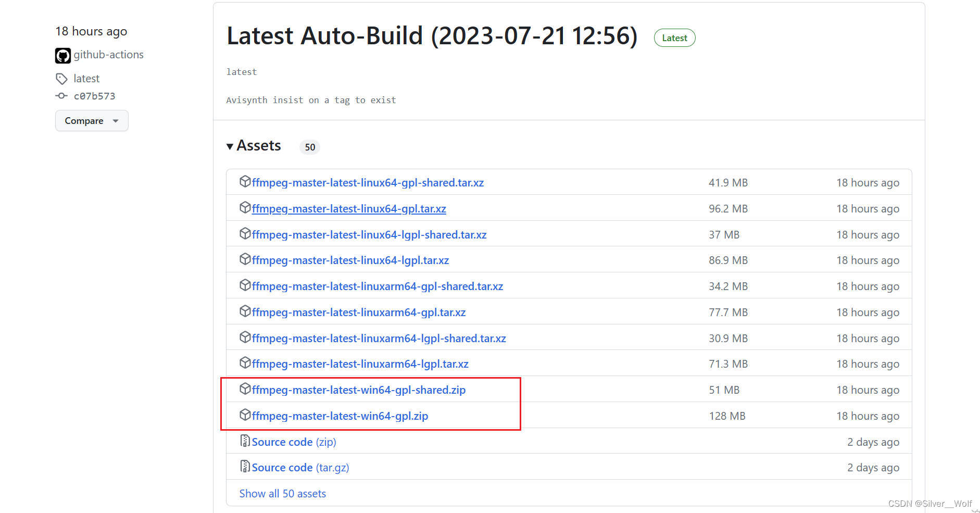Click Show all 50 assets link

tap(283, 494)
